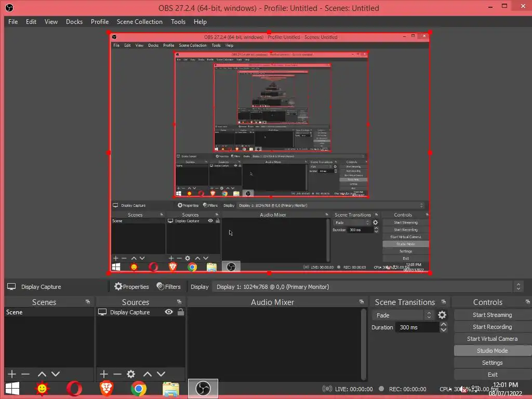Click the Audio Mixer scrollbar
Screen dimensions: 532x399
click(x=363, y=344)
